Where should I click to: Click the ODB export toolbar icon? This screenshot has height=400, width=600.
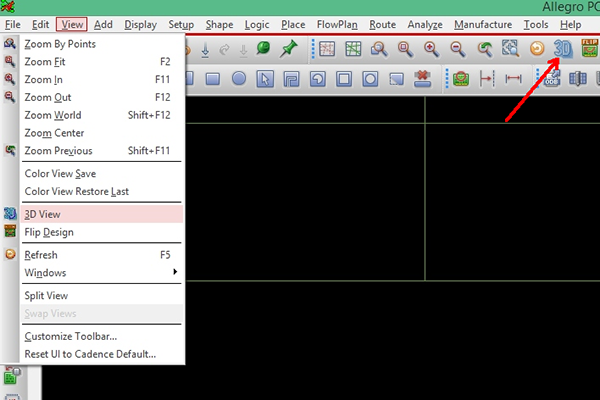point(552,78)
